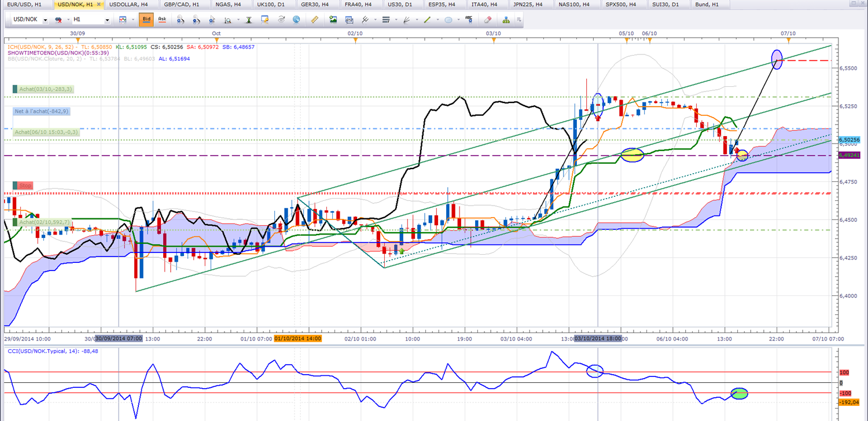Click the zoom in magnifier icon
The height and width of the screenshot is (421, 868).
pos(181,20)
